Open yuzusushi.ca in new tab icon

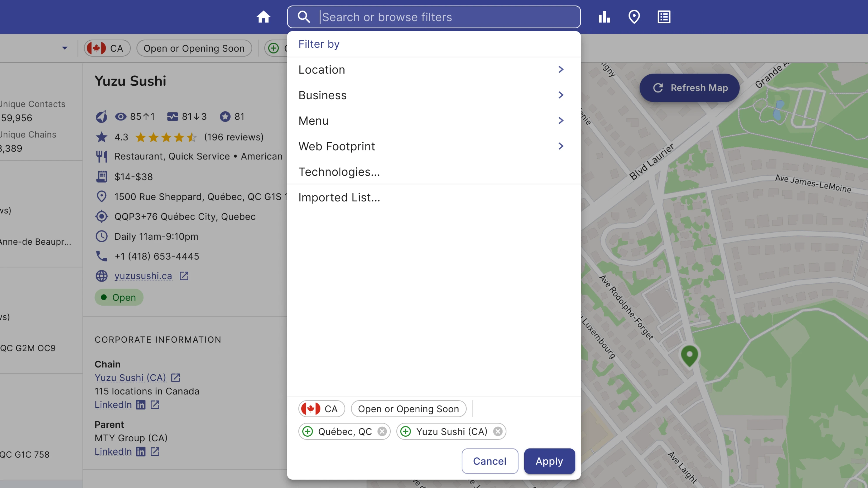coord(184,276)
